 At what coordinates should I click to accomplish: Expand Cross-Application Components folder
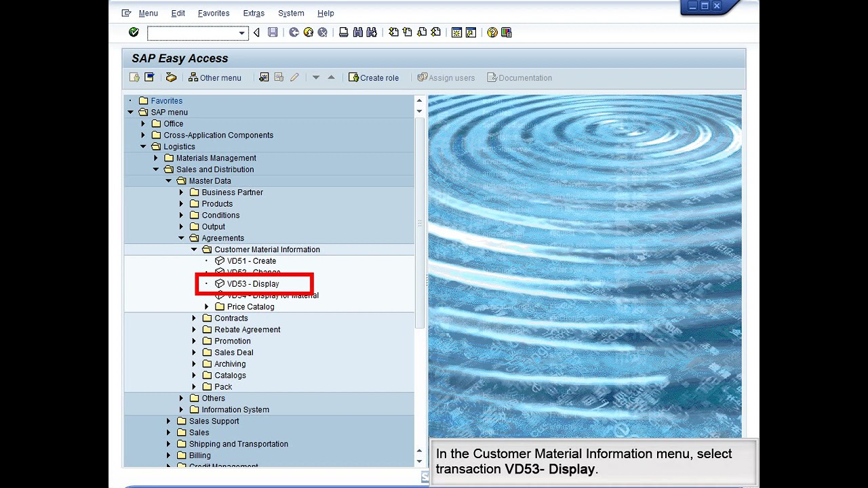(143, 135)
